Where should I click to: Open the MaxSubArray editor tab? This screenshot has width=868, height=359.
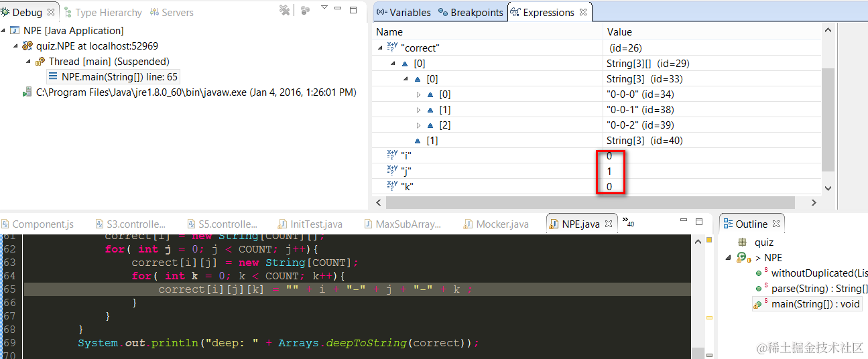pos(402,224)
